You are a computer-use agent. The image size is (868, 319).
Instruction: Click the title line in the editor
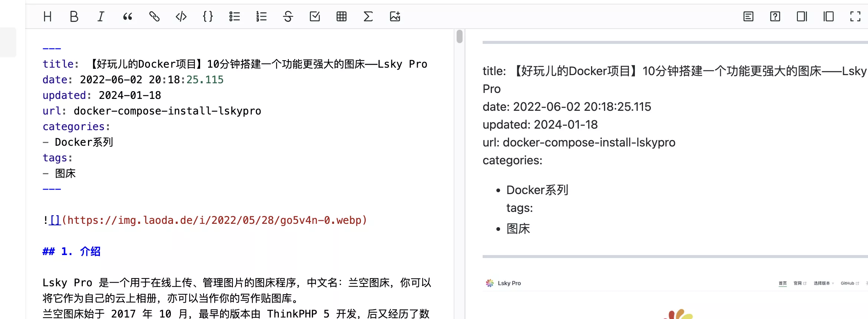(235, 64)
